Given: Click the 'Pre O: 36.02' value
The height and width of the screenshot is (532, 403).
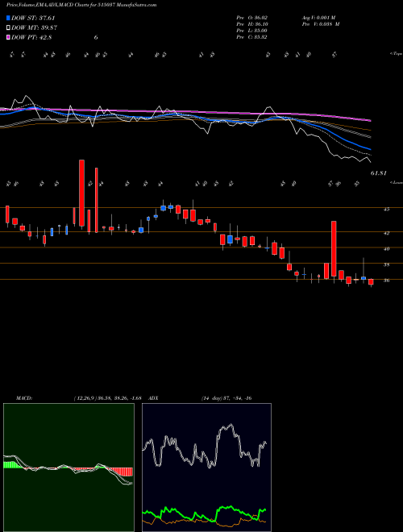Looking at the screenshot, I should (252, 18).
